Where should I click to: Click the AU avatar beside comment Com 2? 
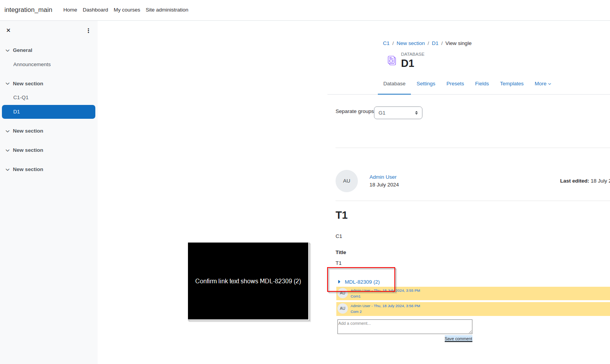(x=342, y=308)
